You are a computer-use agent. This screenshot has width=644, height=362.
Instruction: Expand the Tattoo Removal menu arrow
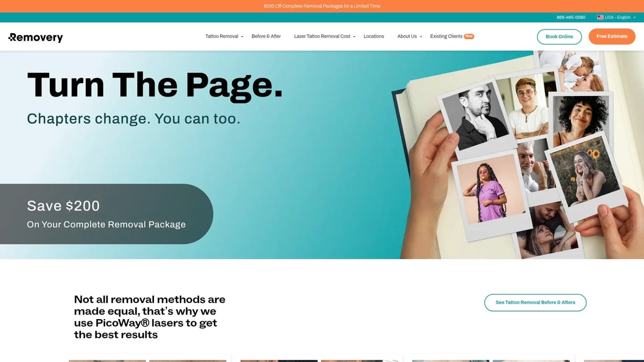tap(242, 36)
